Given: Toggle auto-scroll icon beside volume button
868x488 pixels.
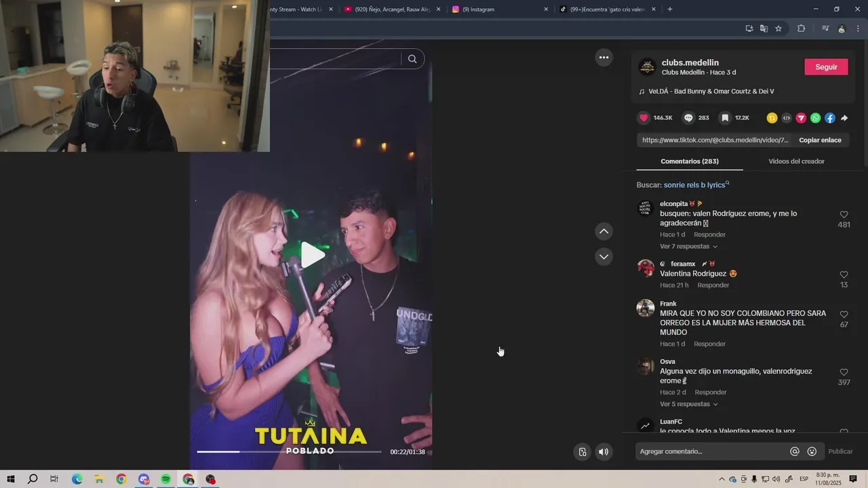Looking at the screenshot, I should (x=582, y=452).
